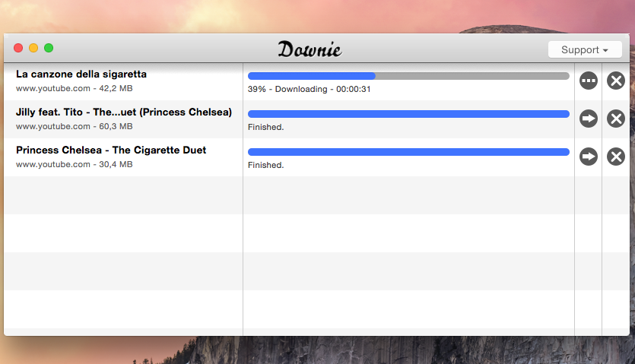Open the Support dropdown menu
The height and width of the screenshot is (364, 635).
(x=585, y=49)
